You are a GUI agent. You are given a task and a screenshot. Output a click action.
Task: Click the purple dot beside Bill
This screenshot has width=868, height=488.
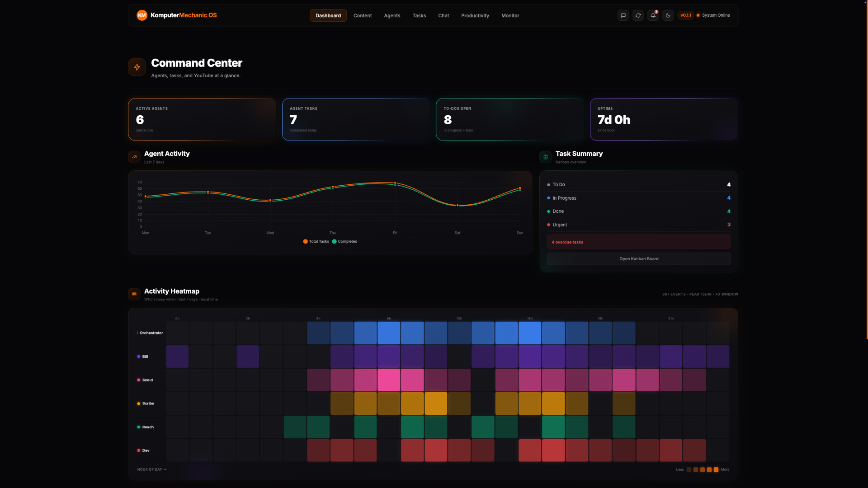138,357
